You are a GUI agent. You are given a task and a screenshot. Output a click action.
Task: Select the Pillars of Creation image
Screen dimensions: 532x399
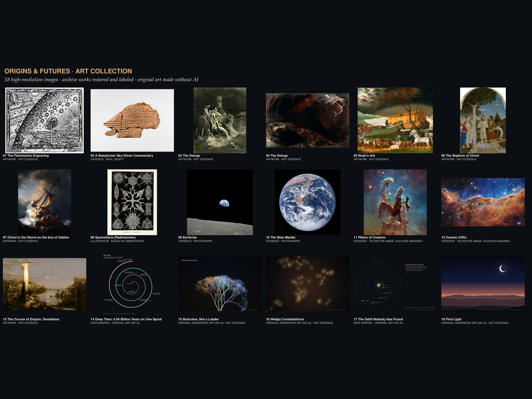(395, 202)
